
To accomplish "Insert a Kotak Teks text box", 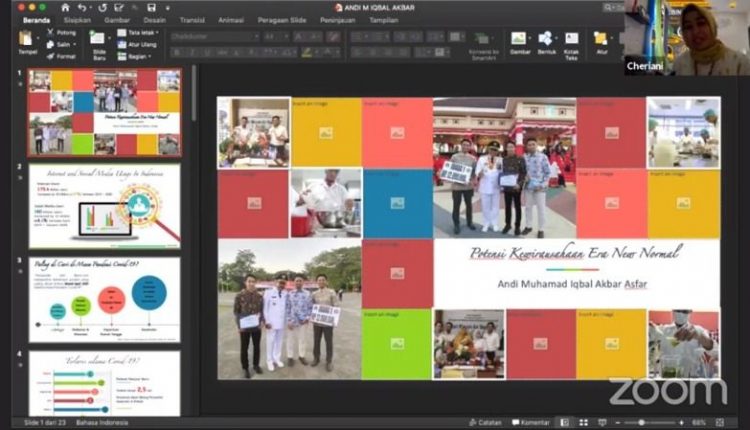I will (572, 38).
